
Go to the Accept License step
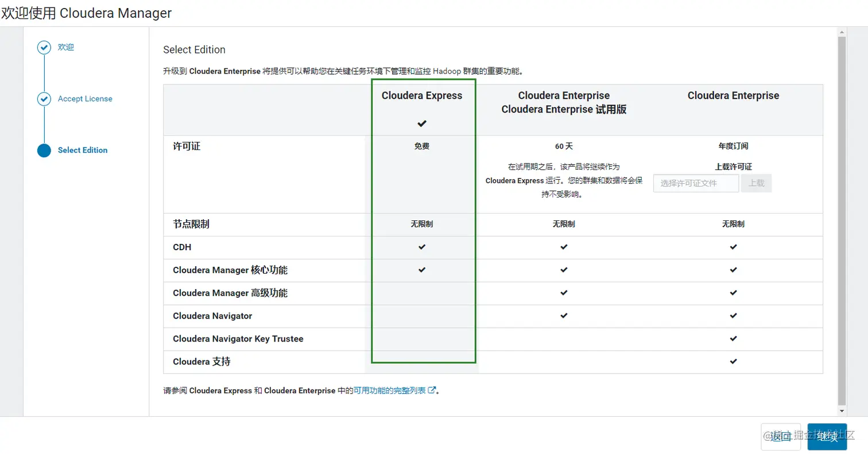pyautogui.click(x=85, y=99)
